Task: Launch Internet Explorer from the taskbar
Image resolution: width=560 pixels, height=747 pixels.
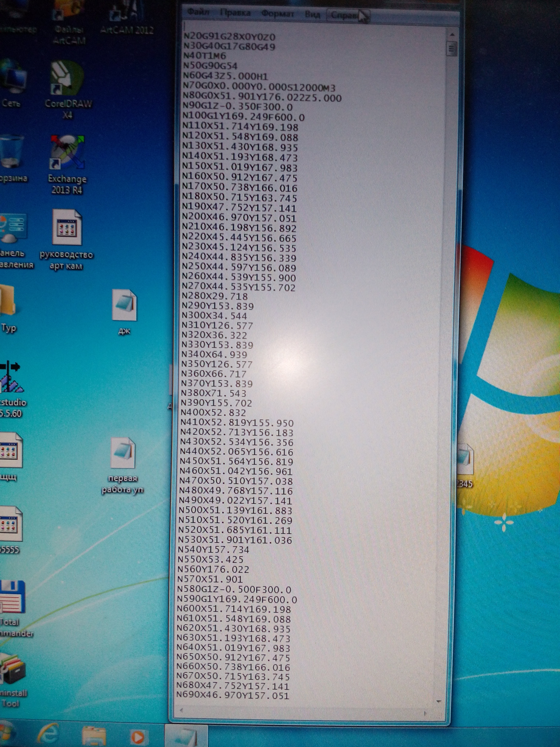Action: [x=48, y=735]
